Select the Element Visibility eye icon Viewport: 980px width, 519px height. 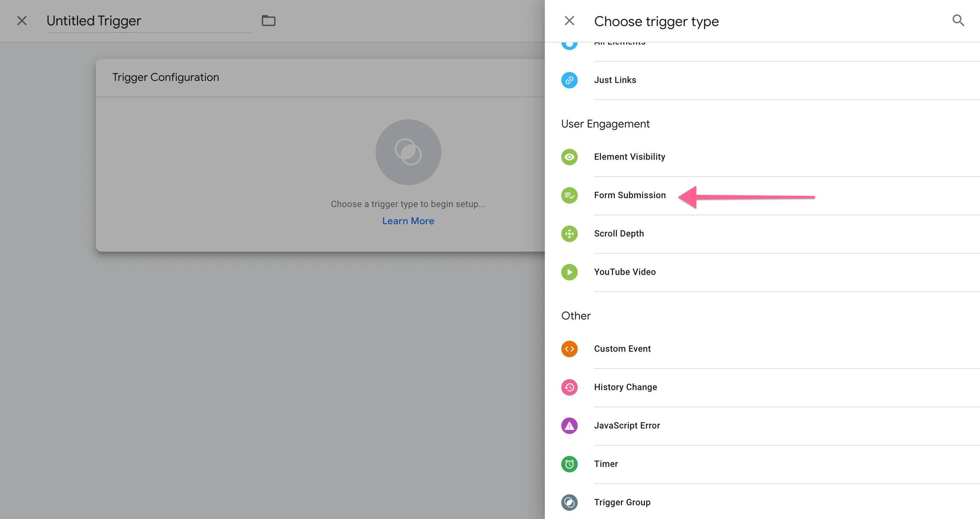click(x=569, y=157)
